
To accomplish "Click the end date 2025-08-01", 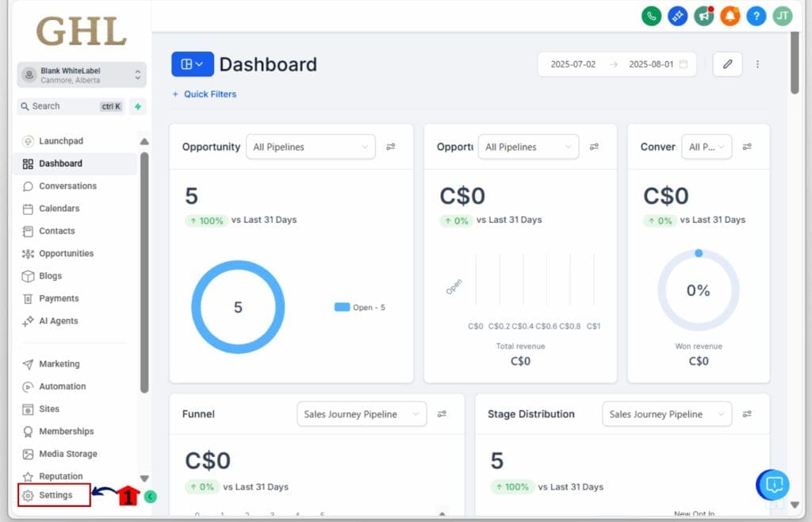I will [651, 64].
